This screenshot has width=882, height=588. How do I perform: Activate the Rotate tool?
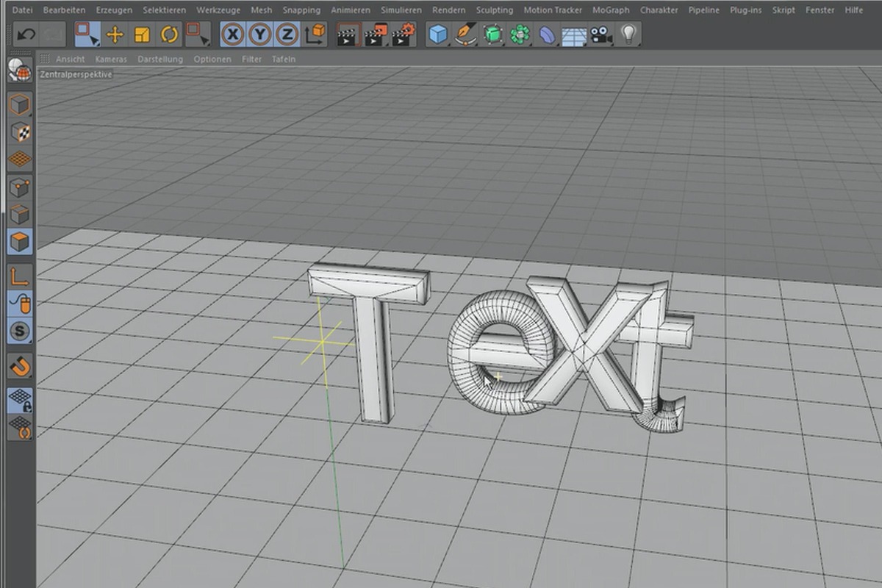(170, 34)
